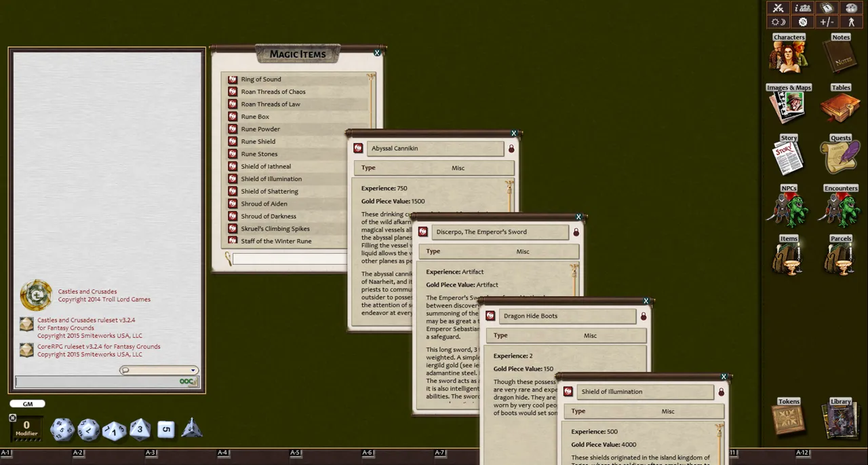Toggle lock on Discerpo, The Emperor's Sword
The width and height of the screenshot is (868, 465).
tap(576, 232)
